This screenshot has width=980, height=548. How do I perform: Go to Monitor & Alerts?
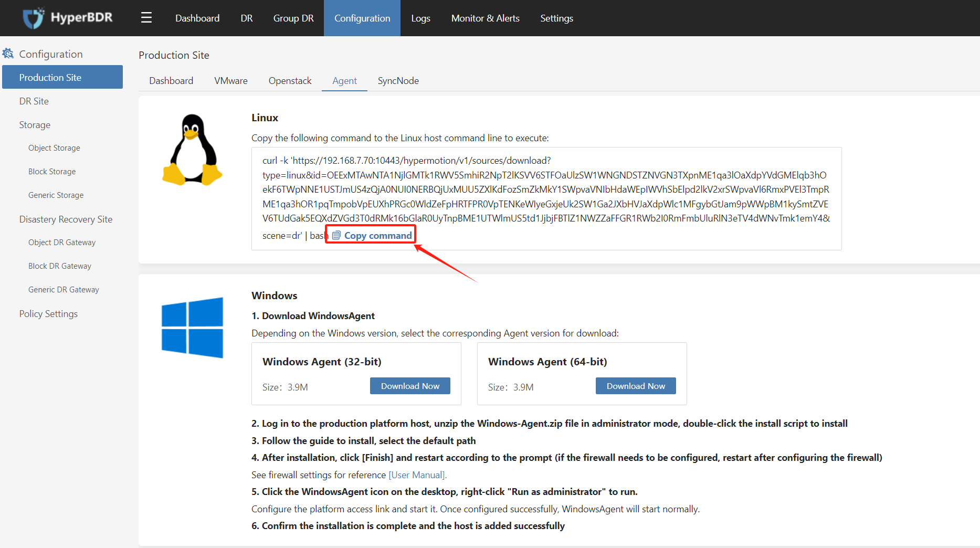point(486,18)
